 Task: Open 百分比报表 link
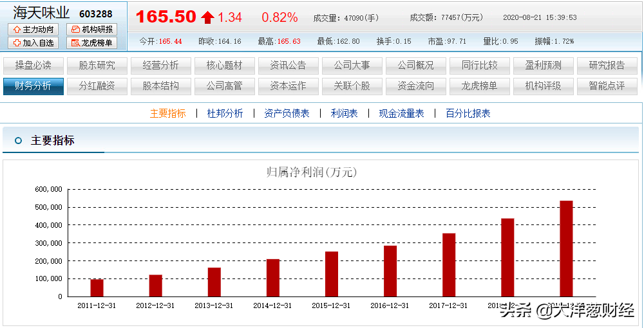(x=468, y=113)
